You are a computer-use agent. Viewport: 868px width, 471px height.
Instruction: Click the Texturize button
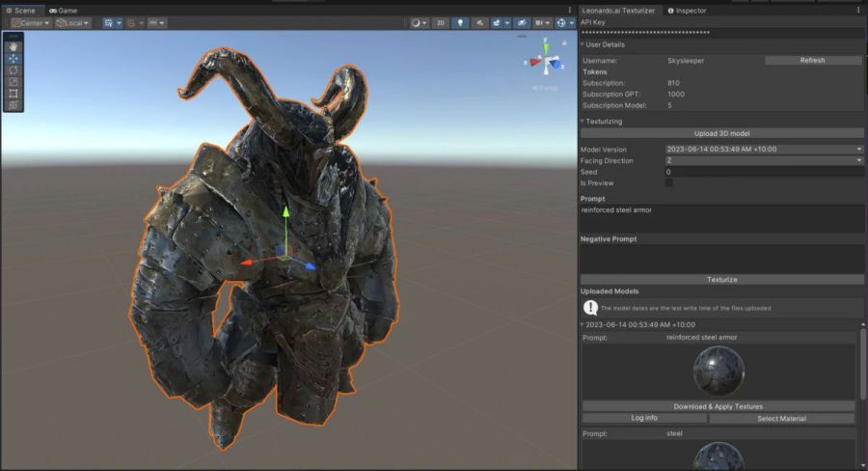coord(721,280)
